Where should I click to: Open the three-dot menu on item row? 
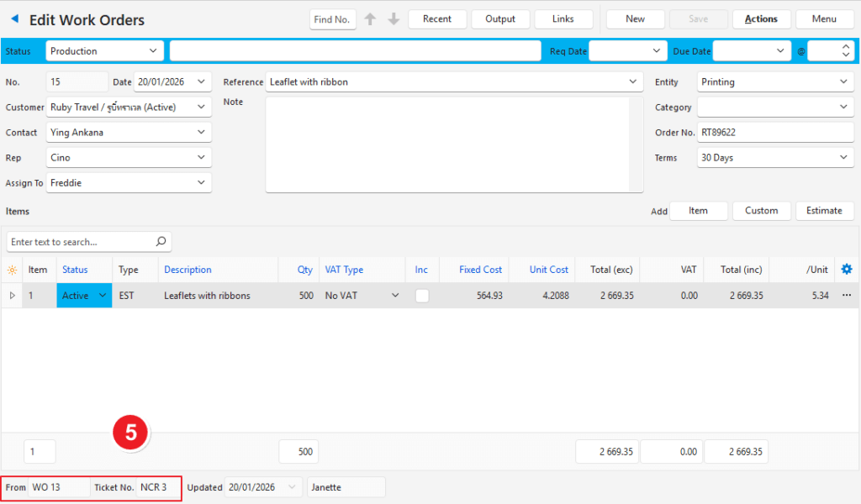[846, 296]
